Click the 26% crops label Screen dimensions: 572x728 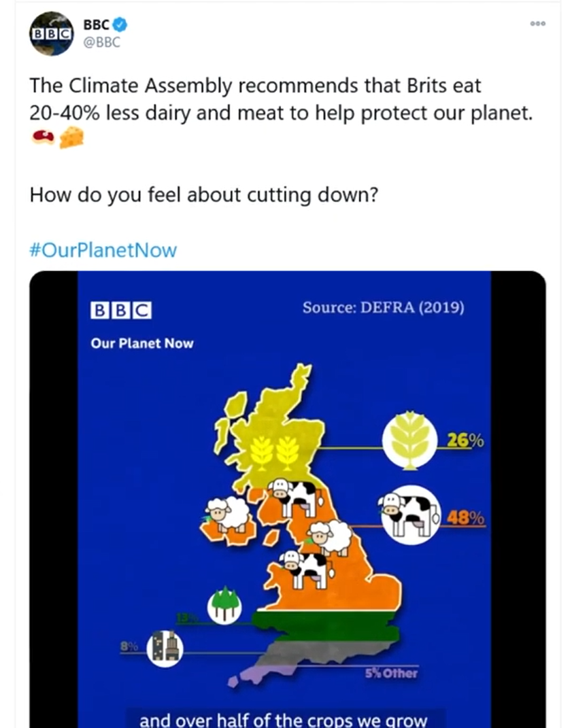tap(465, 441)
